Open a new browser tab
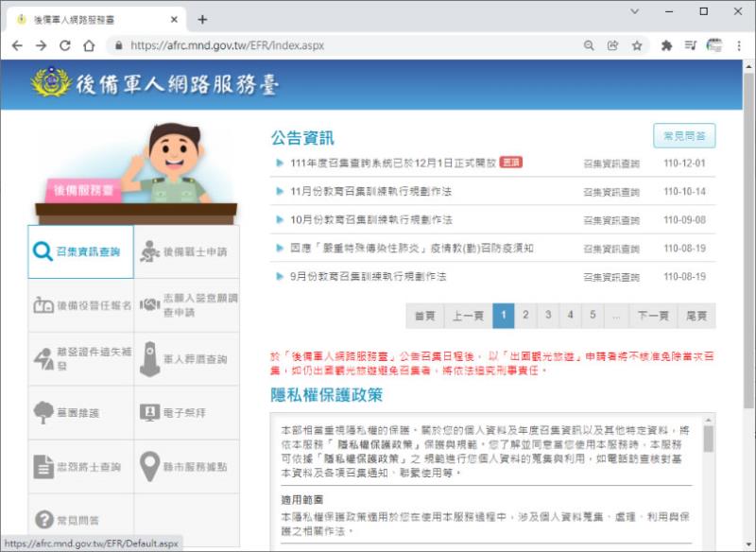This screenshot has height=552, width=756. coord(202,20)
